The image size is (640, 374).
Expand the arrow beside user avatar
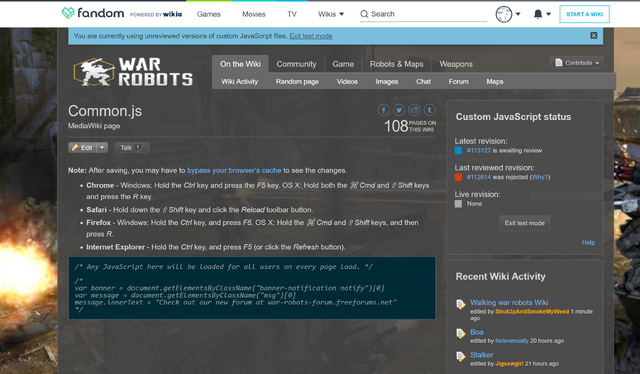pyautogui.click(x=518, y=14)
